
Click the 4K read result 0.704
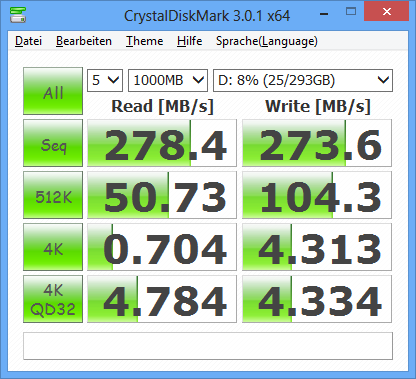pos(162,247)
